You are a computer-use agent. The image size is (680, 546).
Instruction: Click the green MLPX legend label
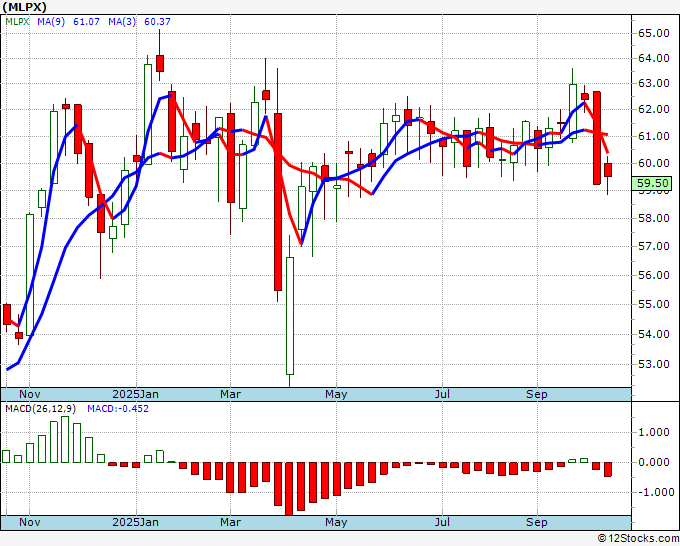17,21
